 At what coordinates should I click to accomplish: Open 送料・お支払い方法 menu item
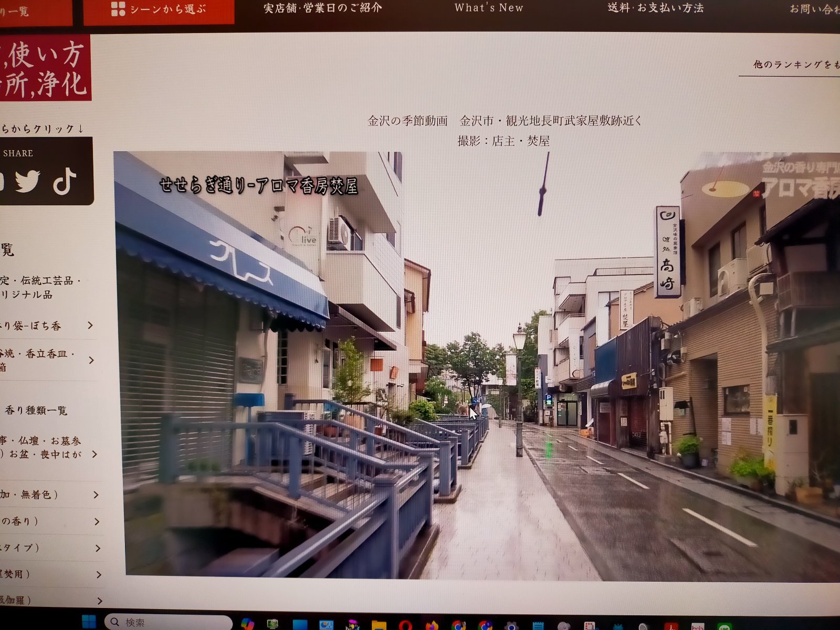655,8
